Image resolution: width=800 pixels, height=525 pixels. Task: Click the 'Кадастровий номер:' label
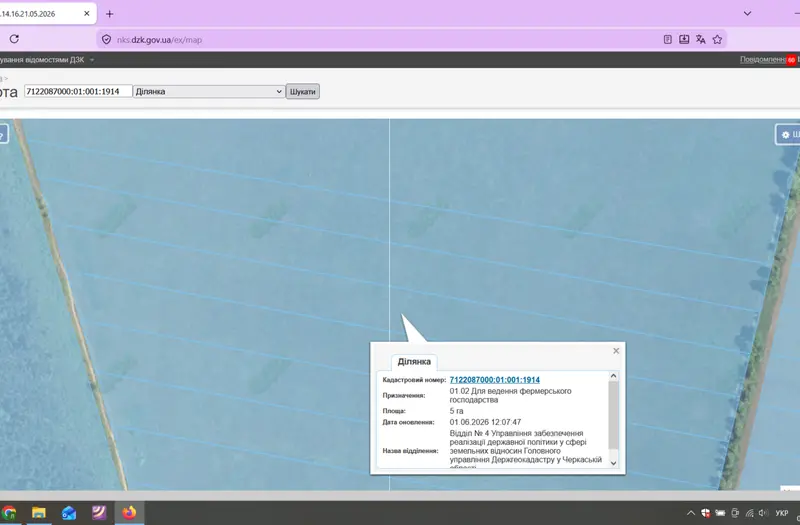[414, 380]
